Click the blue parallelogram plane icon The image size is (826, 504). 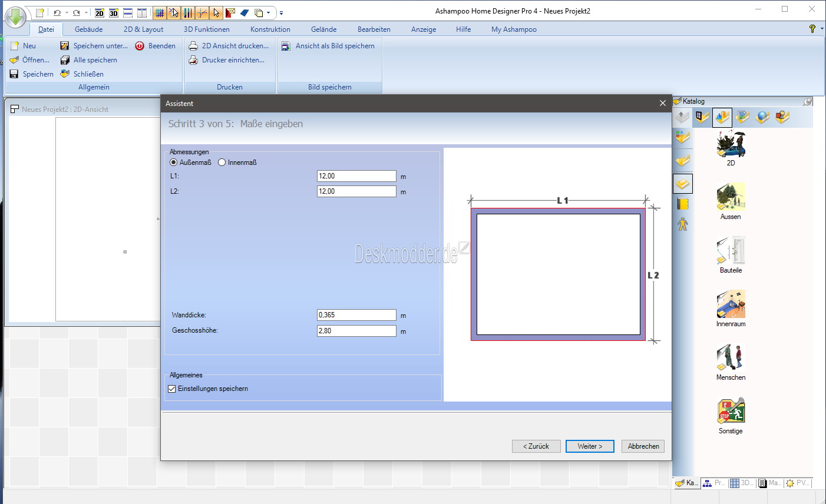(245, 12)
